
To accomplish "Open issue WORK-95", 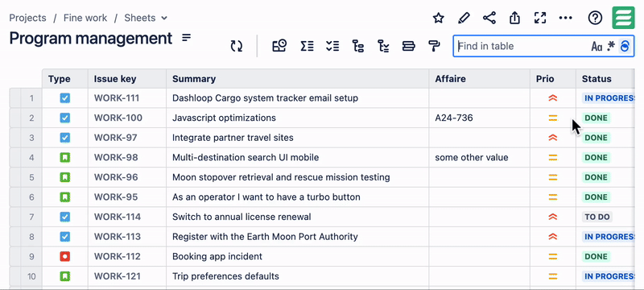I will [116, 197].
